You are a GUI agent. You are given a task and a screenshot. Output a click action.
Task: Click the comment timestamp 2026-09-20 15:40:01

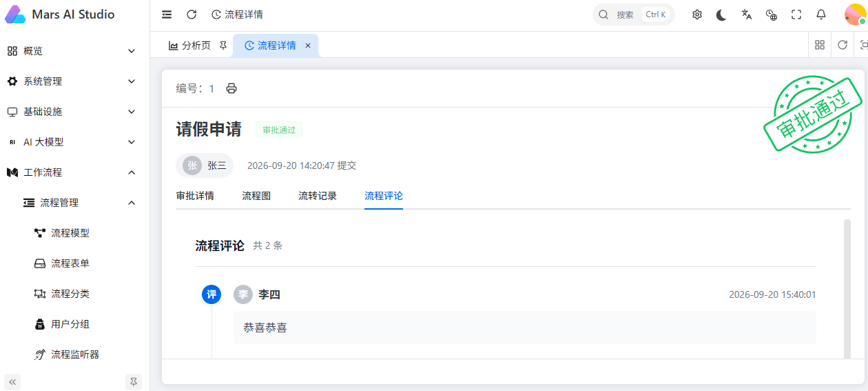click(772, 294)
